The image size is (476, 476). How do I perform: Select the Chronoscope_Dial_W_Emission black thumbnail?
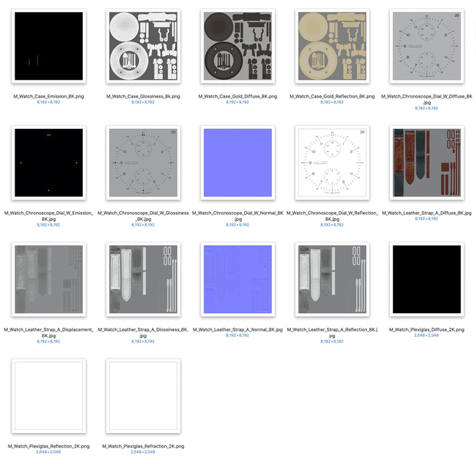click(48, 163)
